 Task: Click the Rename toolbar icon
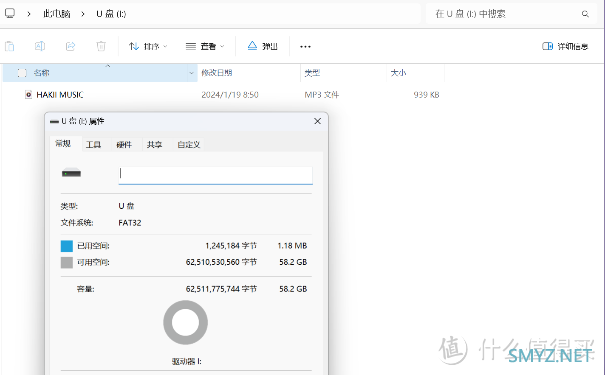coord(40,46)
